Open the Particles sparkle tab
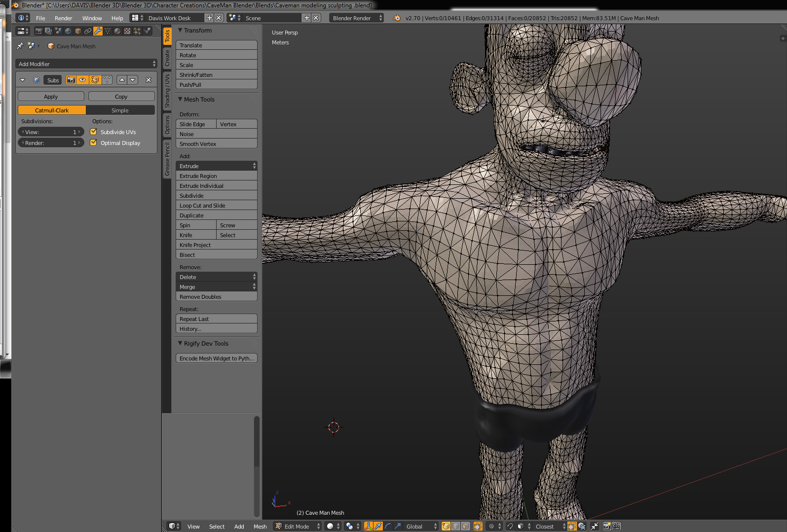787x532 pixels. [x=137, y=31]
